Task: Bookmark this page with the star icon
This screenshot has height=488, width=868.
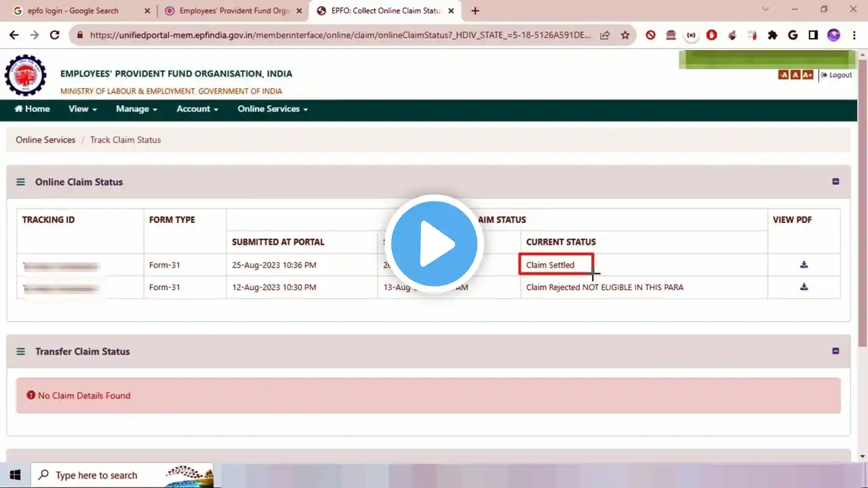Action: (x=625, y=35)
